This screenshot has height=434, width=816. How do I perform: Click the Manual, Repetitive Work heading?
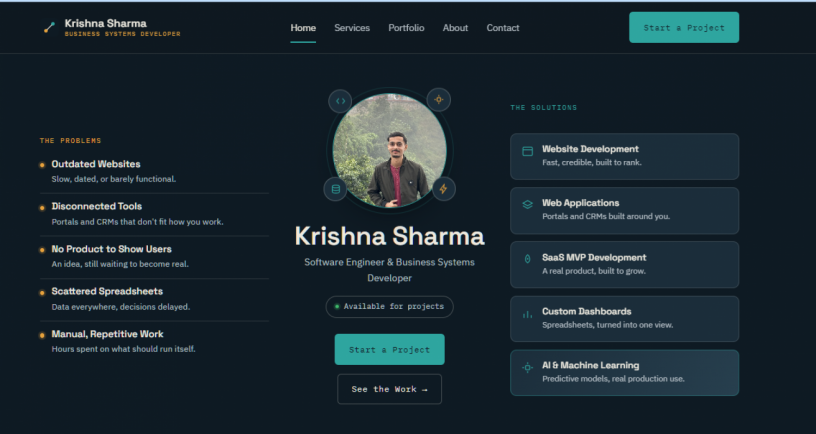point(107,334)
